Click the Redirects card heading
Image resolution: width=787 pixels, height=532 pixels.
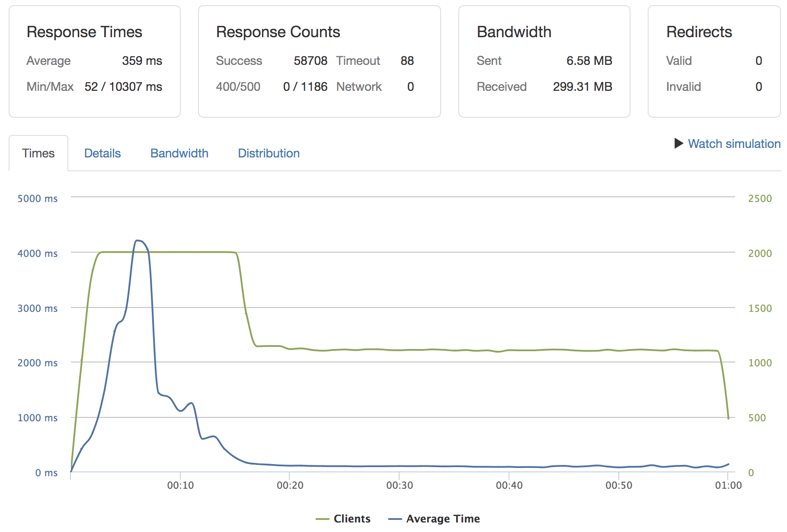(x=699, y=32)
